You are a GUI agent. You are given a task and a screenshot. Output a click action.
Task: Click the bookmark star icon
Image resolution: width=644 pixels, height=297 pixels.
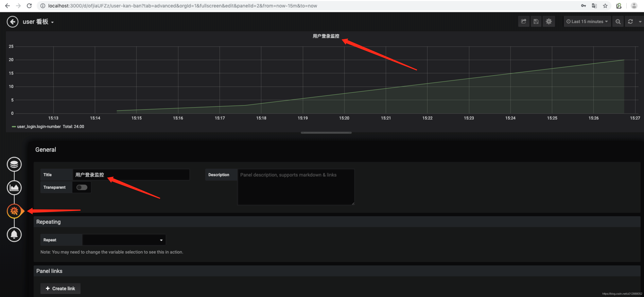(x=605, y=6)
